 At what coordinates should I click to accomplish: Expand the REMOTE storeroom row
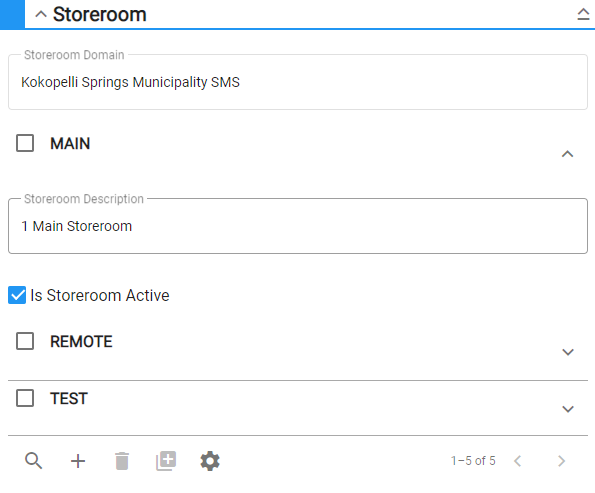click(567, 352)
